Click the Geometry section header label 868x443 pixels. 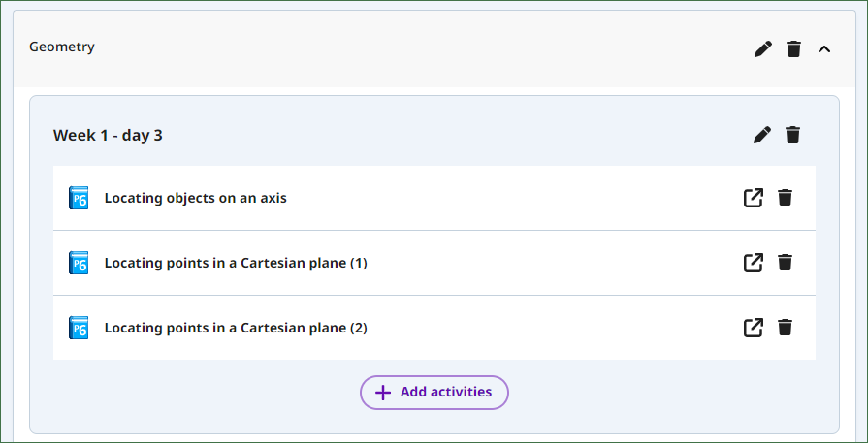61,47
